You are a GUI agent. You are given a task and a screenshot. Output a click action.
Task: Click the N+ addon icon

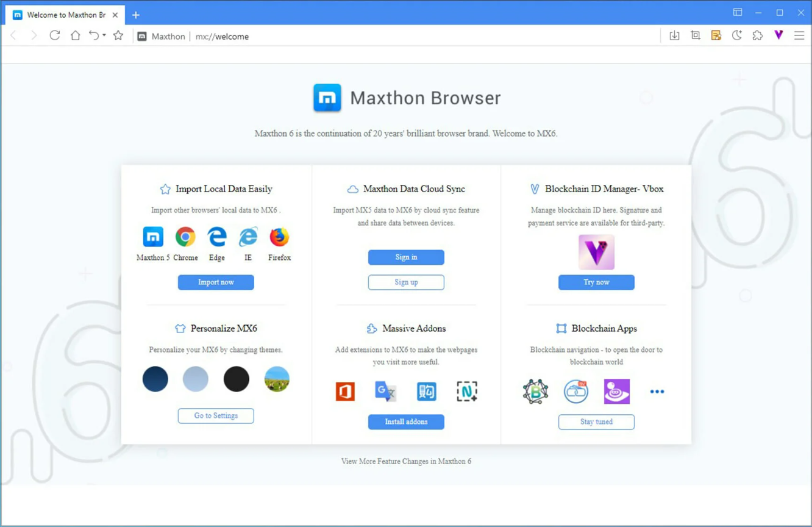pyautogui.click(x=467, y=391)
